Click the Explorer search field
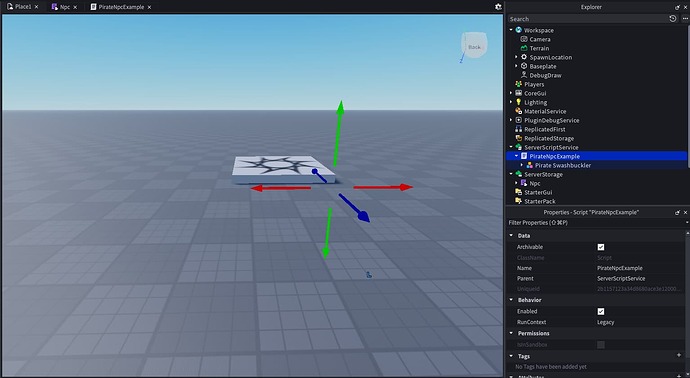 [x=587, y=19]
